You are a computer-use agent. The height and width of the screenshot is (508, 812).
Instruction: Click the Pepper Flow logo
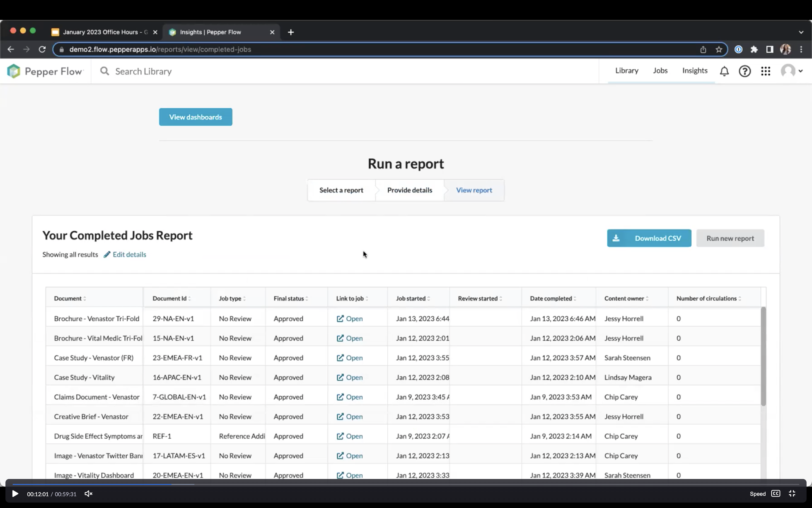pyautogui.click(x=45, y=71)
